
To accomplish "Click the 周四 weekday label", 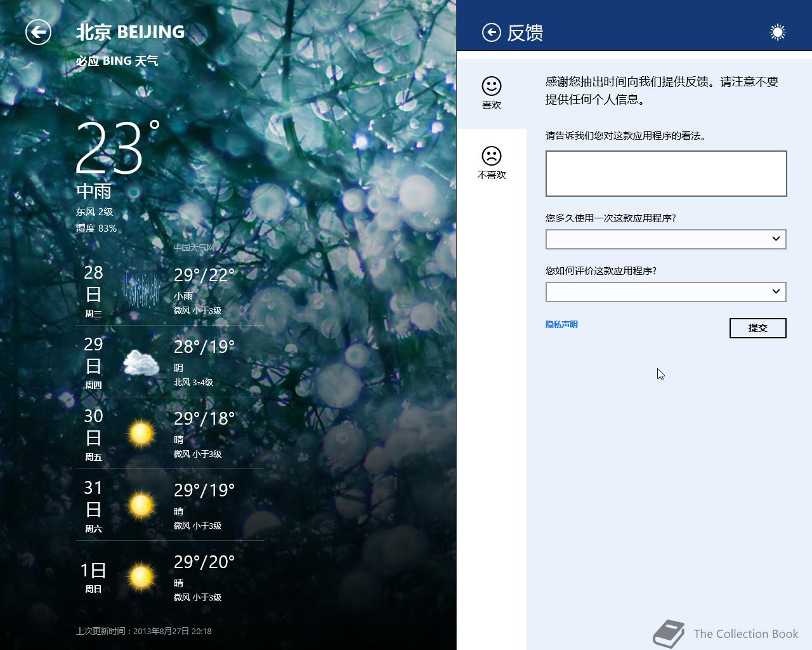I will click(93, 385).
